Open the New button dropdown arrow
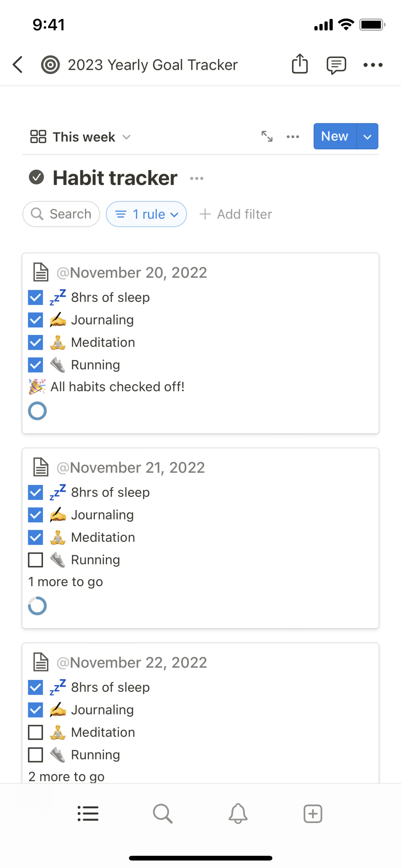Screen dimensions: 401x868 click(367, 136)
